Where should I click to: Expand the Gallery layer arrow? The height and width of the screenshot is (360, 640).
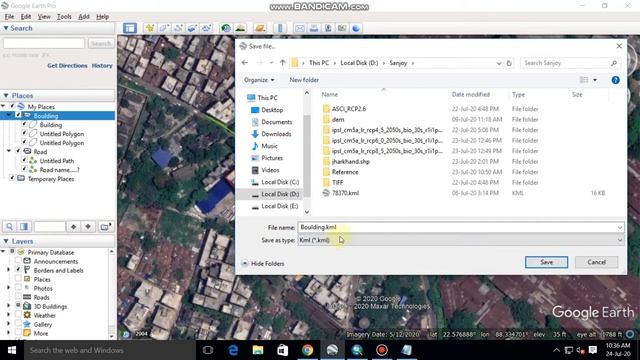9,324
